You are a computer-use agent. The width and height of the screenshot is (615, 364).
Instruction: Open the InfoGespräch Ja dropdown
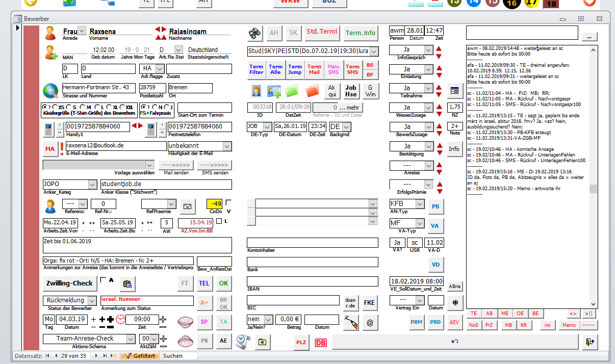[428, 50]
